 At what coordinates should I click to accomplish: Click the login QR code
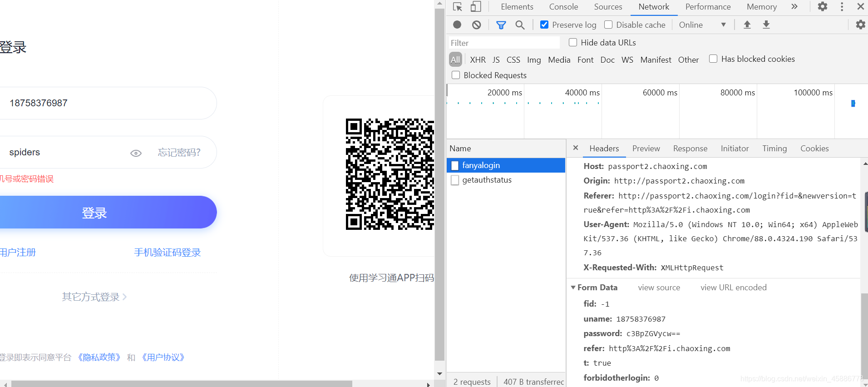(x=390, y=174)
